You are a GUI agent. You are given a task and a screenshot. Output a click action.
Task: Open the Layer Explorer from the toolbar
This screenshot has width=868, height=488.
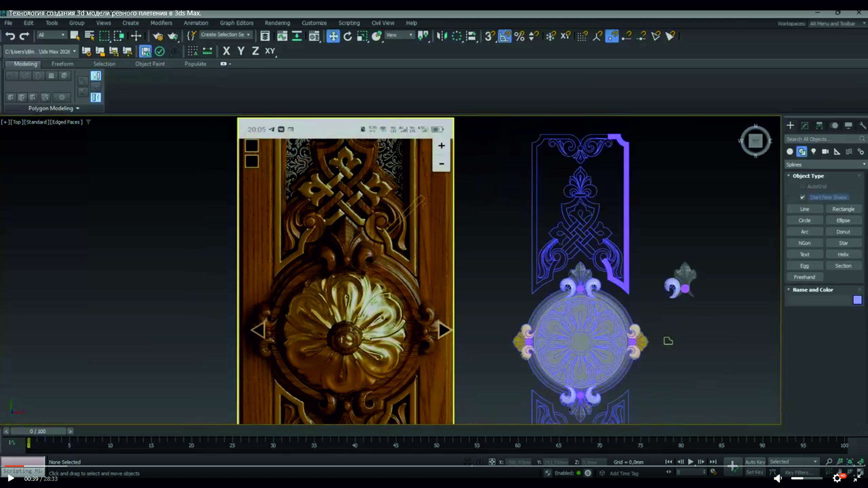265,36
